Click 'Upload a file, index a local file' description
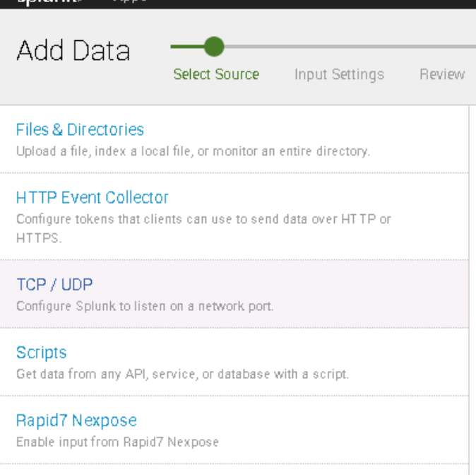The image size is (476, 475). [193, 151]
